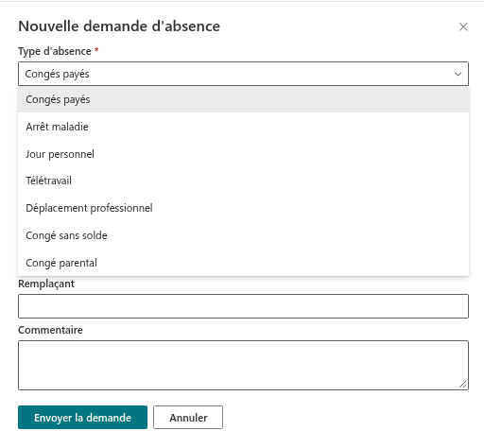The width and height of the screenshot is (484, 448).
Task: Click the Nouvelle demande d'absence heading
Action: (119, 26)
